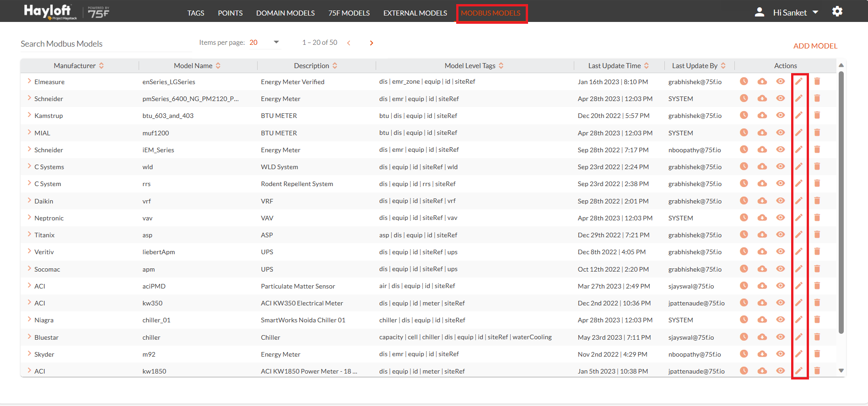Viewport: 868px width, 406px height.
Task: Click the Search Modbus Models field
Action: (x=106, y=44)
